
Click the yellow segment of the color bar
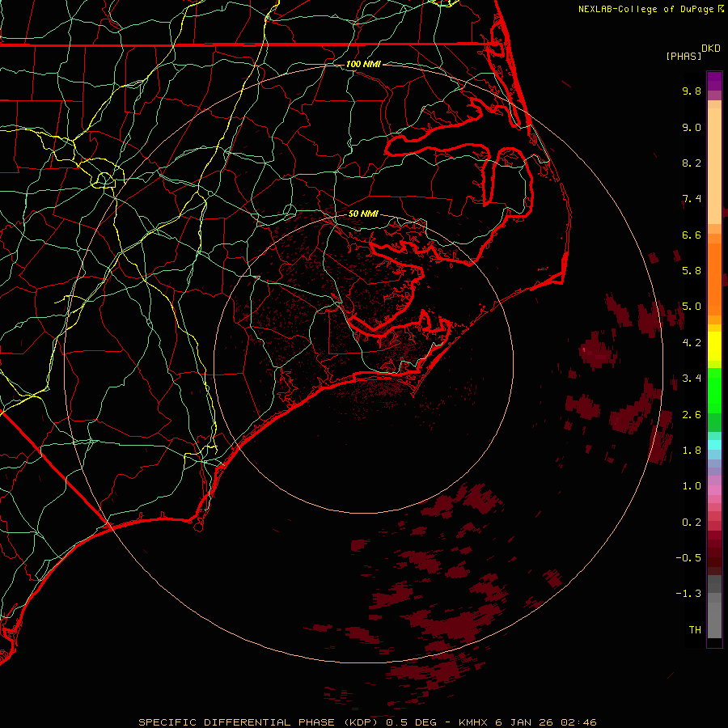(714, 346)
